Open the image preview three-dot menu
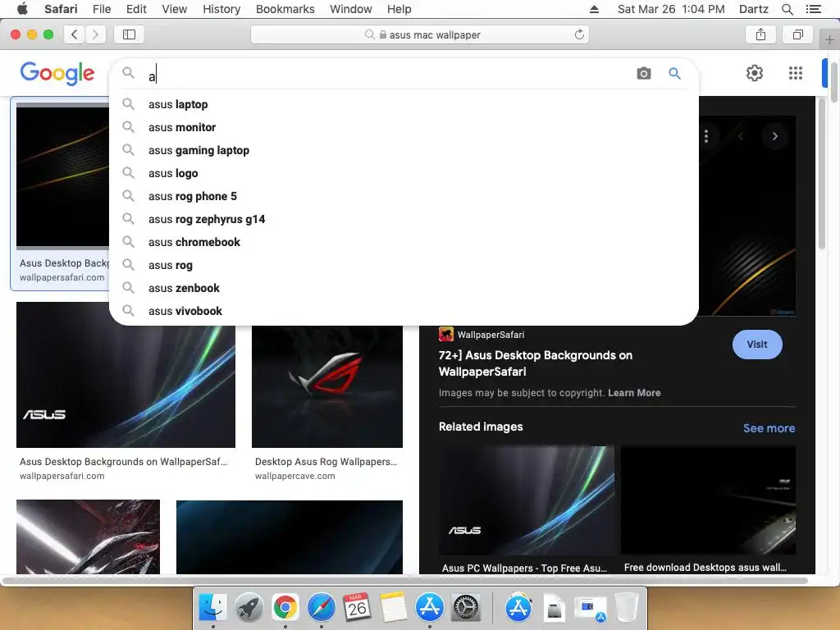The width and height of the screenshot is (840, 630). [x=706, y=136]
